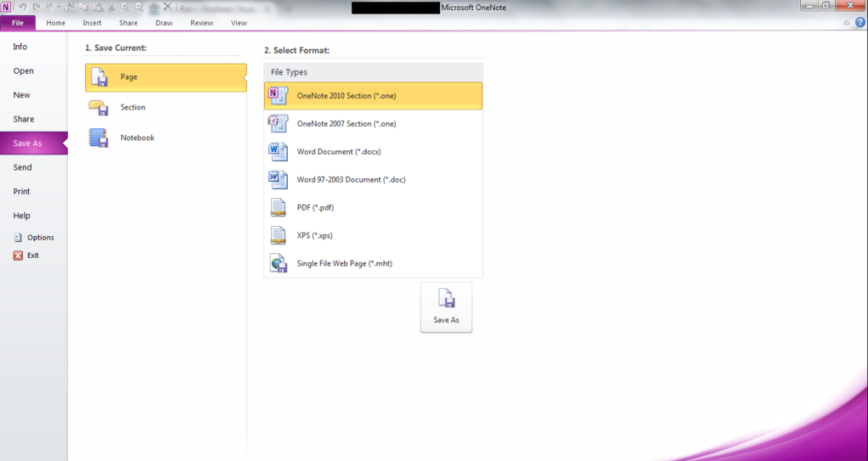Image resolution: width=868 pixels, height=461 pixels.
Task: Collapse the ribbon with the small up chevron
Action: (x=847, y=23)
